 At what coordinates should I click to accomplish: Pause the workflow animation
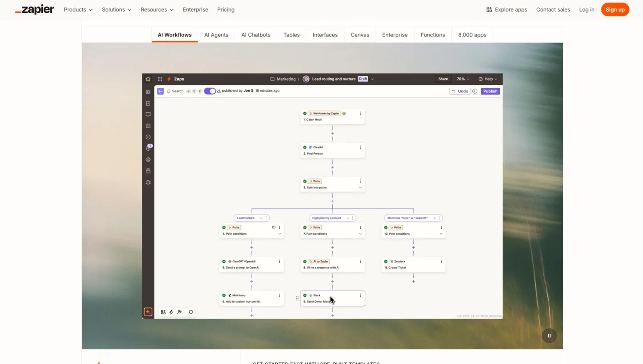point(549,336)
